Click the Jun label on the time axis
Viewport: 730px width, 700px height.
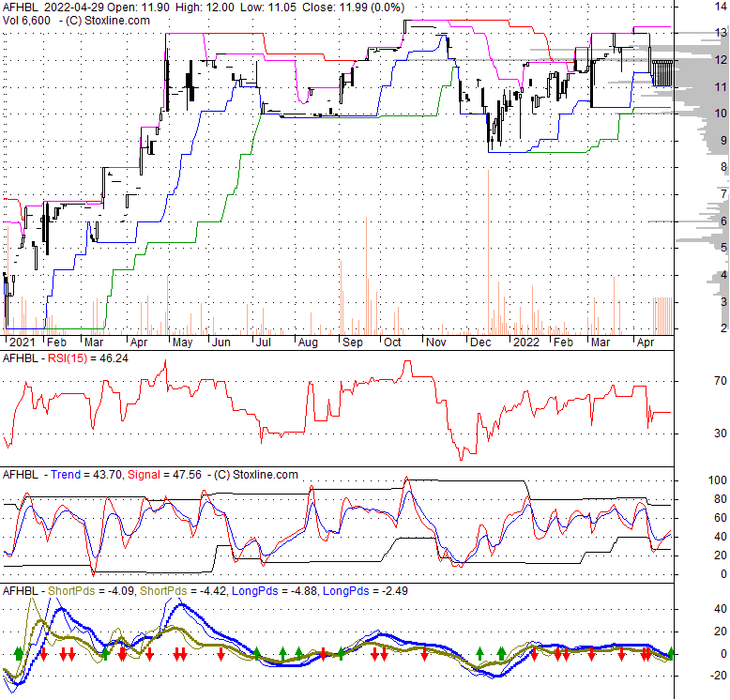coord(221,342)
